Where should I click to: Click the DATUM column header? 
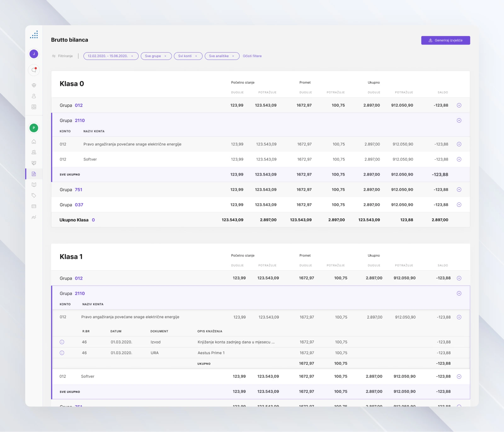point(116,331)
